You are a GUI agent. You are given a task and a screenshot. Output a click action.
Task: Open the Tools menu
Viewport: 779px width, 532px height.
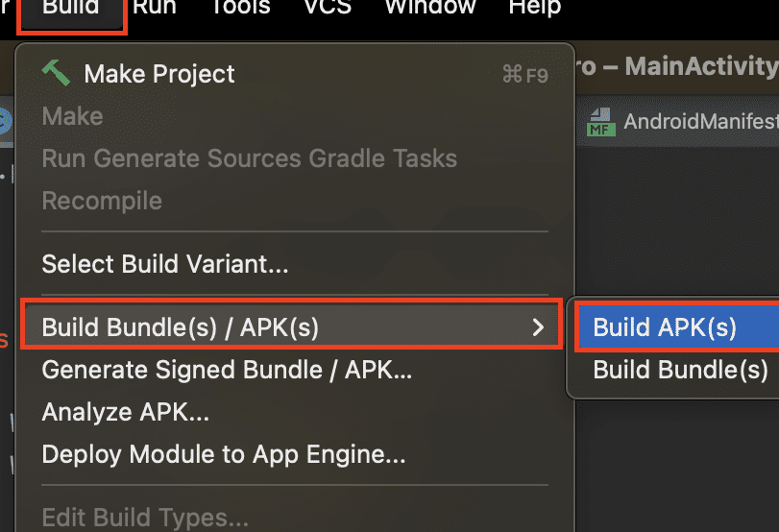pyautogui.click(x=241, y=8)
